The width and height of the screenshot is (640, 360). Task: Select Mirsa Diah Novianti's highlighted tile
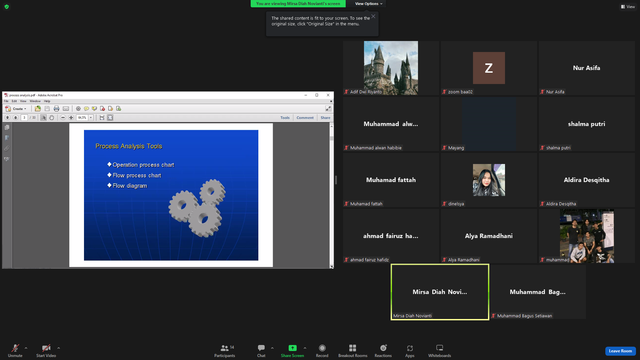tap(440, 292)
